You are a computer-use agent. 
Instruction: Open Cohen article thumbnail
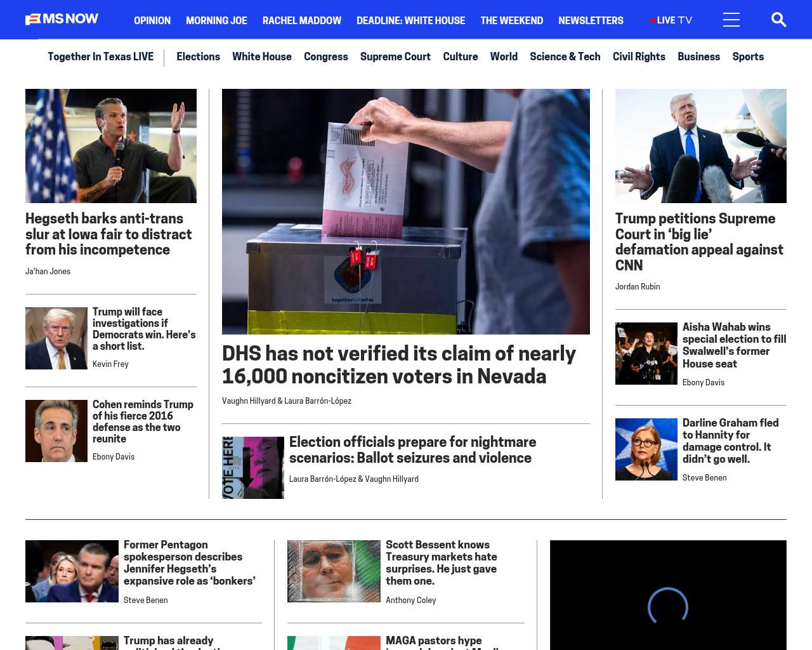pos(56,431)
